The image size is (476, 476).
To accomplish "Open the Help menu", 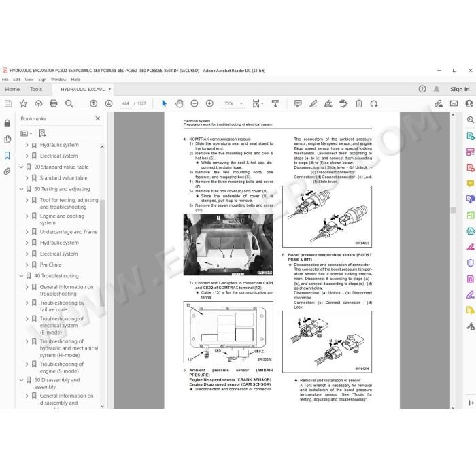I will click(x=75, y=80).
